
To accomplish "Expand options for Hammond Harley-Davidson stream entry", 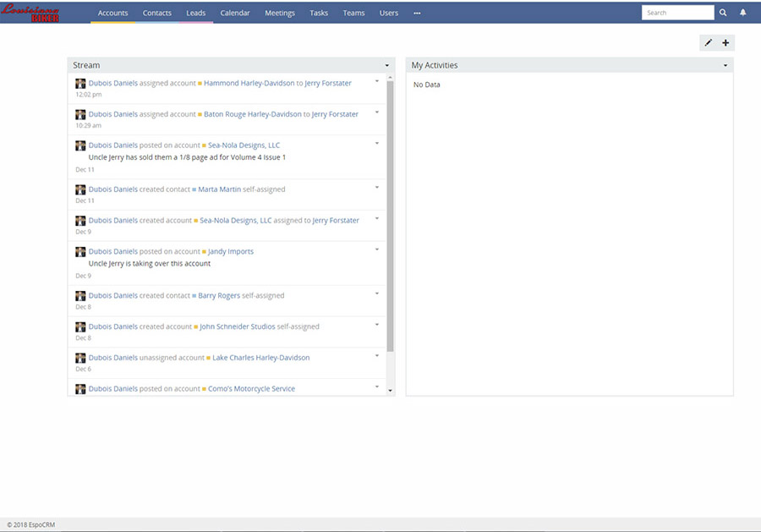I will (x=377, y=82).
